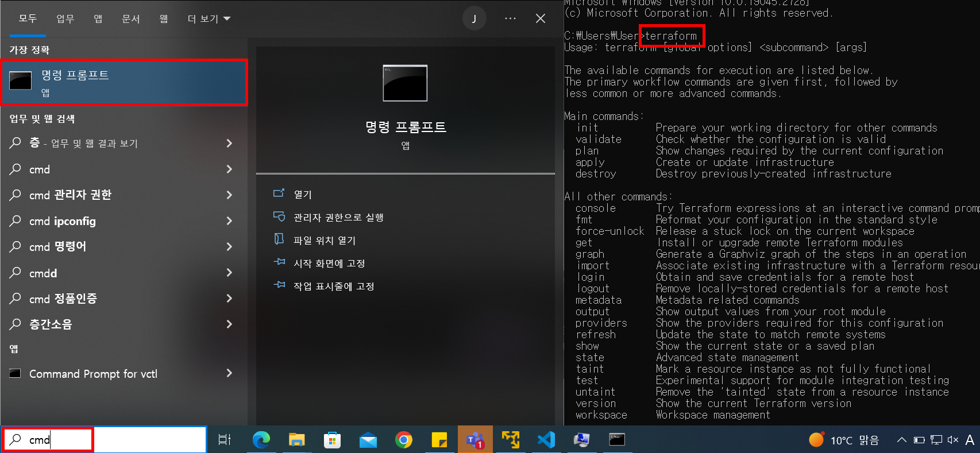Click the terraform command in the terminal
Screen dimensions: 980x453
click(671, 36)
